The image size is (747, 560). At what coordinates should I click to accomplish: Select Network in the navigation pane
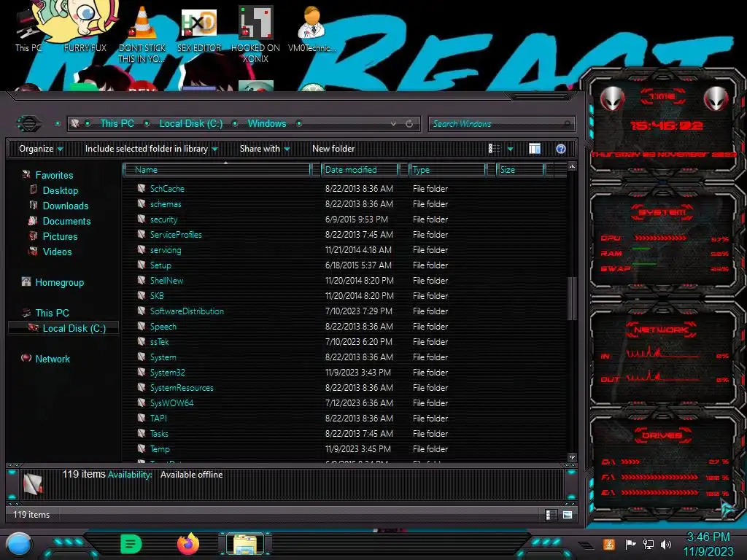click(x=53, y=359)
